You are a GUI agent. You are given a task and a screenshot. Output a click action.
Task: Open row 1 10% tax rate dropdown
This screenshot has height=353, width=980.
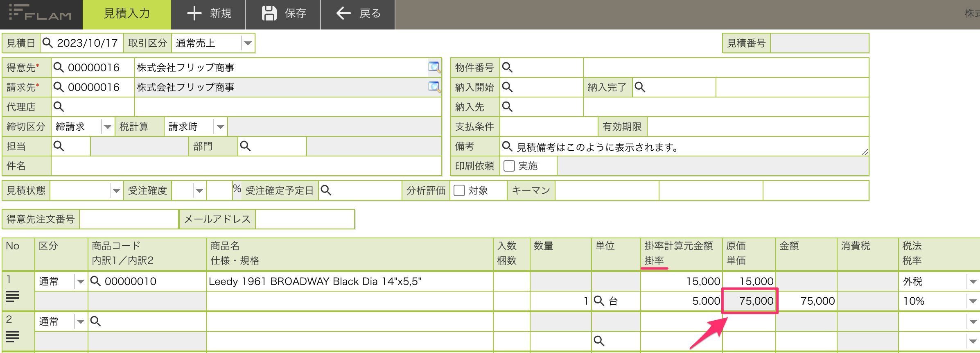tap(973, 301)
